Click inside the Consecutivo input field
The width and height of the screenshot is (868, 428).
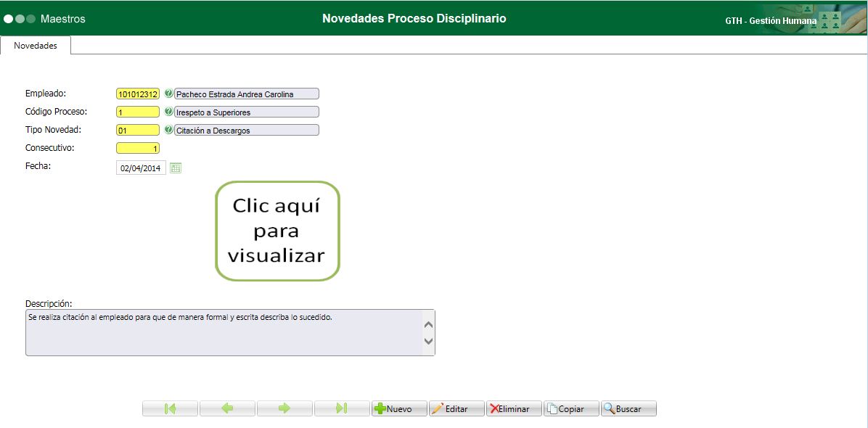point(137,147)
